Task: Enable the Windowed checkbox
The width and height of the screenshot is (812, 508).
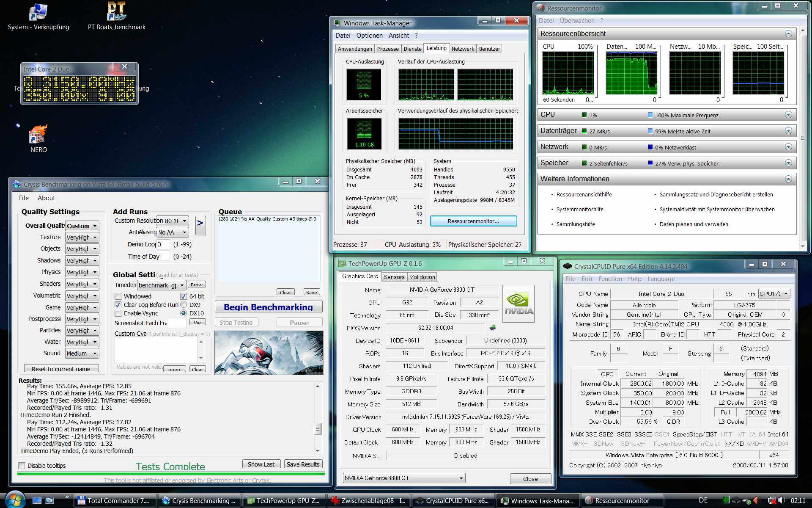Action: point(118,296)
